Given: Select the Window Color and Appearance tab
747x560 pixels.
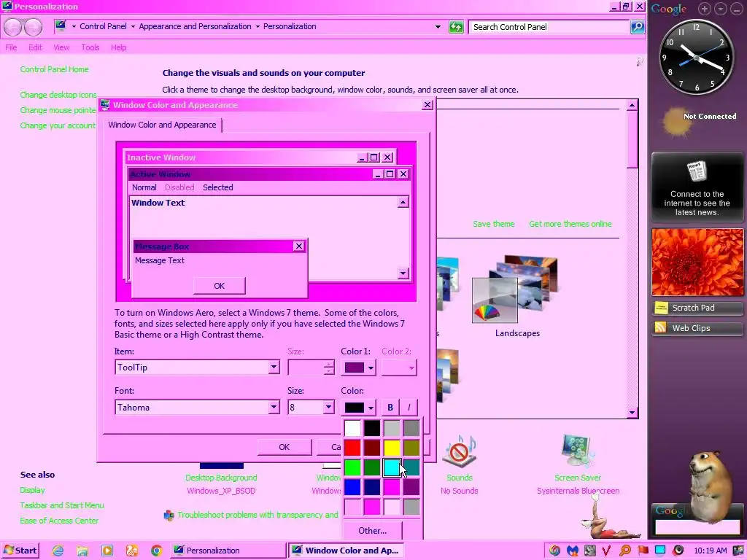Looking at the screenshot, I should pyautogui.click(x=162, y=125).
